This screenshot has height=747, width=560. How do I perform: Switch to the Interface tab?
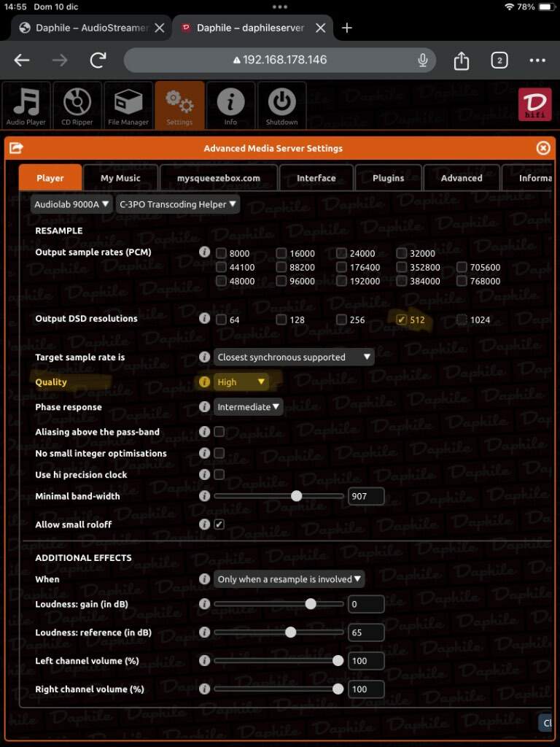316,178
